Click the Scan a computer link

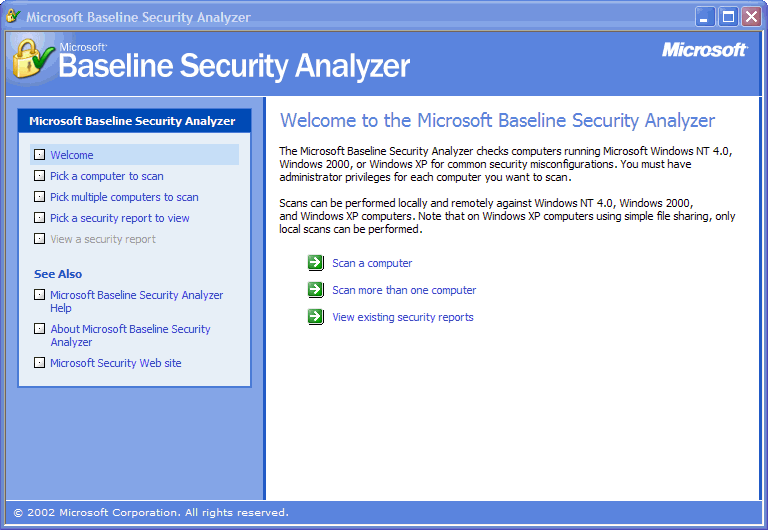point(372,263)
